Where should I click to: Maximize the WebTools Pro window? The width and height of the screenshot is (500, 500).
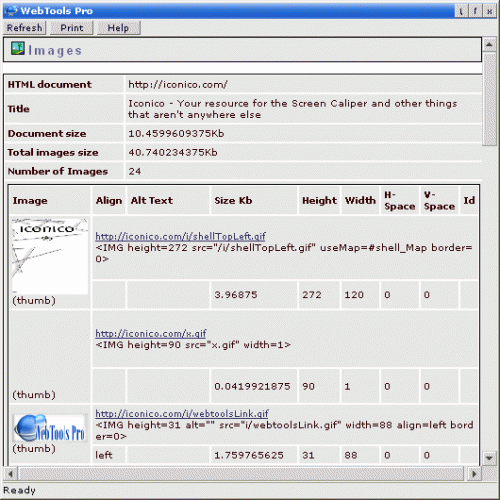point(475,11)
